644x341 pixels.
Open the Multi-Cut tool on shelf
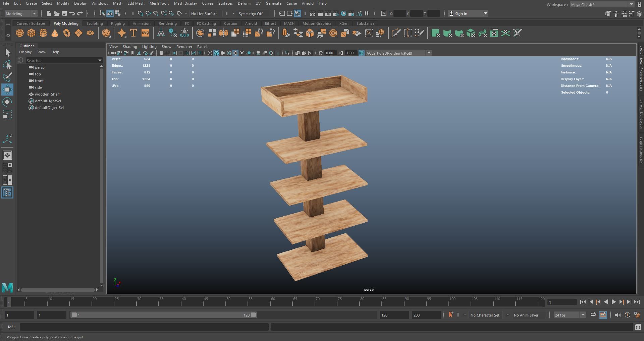point(396,33)
